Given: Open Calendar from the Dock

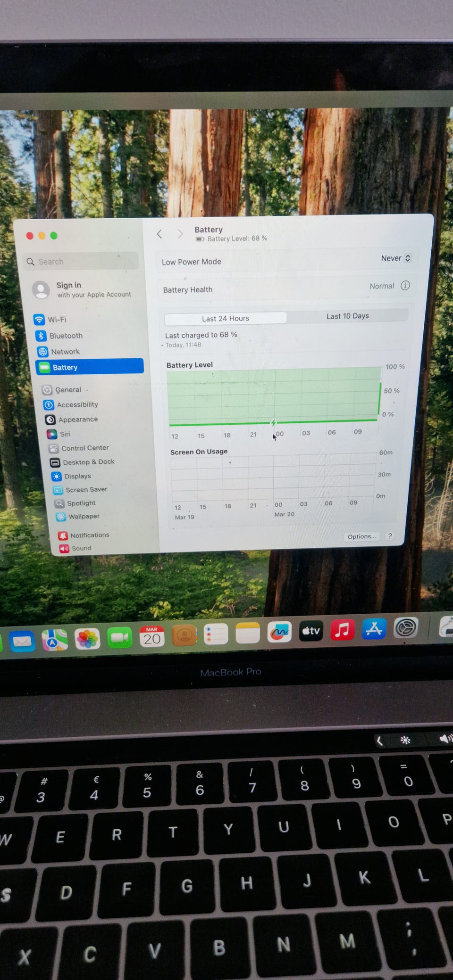Looking at the screenshot, I should tap(152, 636).
